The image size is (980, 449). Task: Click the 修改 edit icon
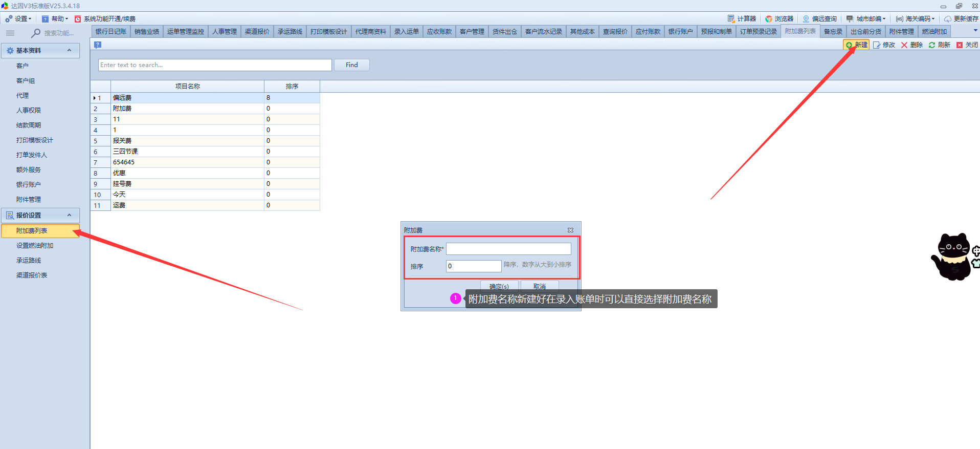(x=877, y=45)
